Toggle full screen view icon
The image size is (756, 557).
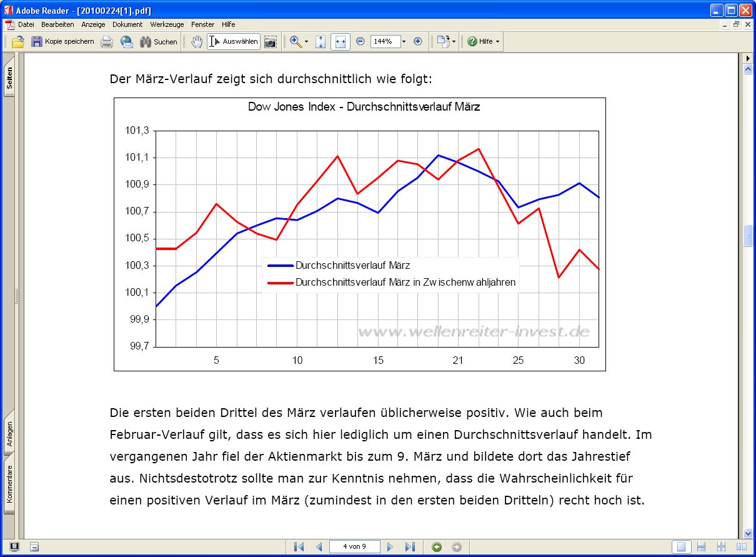(14, 547)
